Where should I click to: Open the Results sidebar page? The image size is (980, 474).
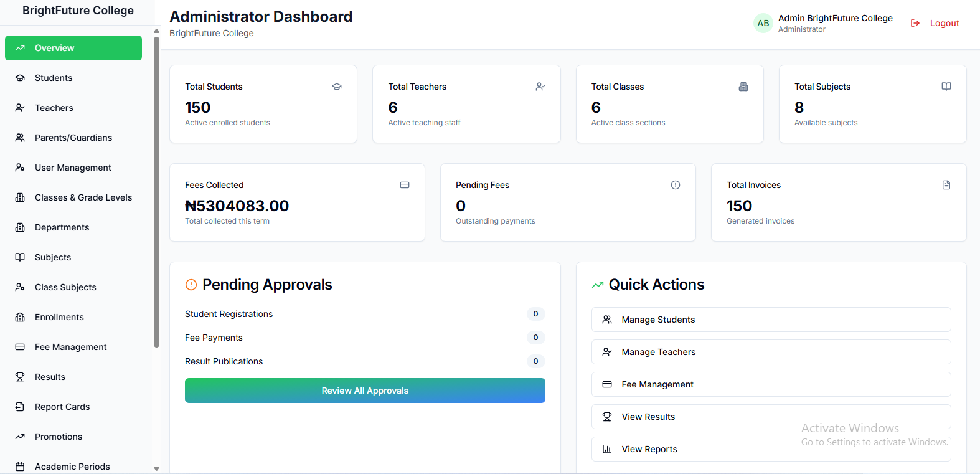tap(73, 377)
